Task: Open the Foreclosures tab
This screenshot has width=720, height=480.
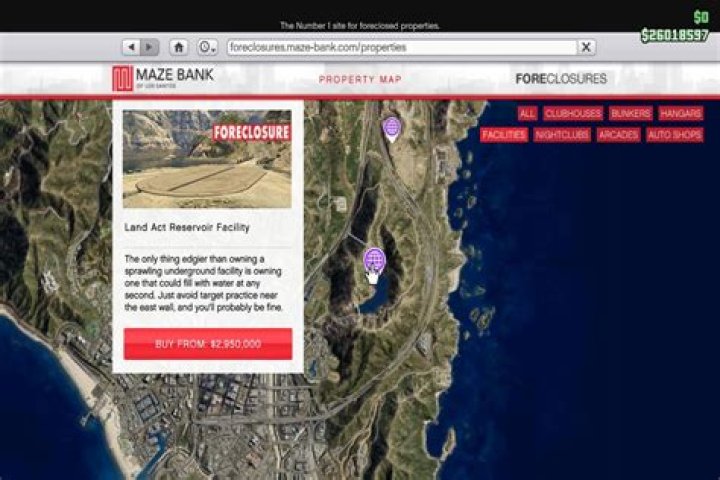Action: pos(560,79)
